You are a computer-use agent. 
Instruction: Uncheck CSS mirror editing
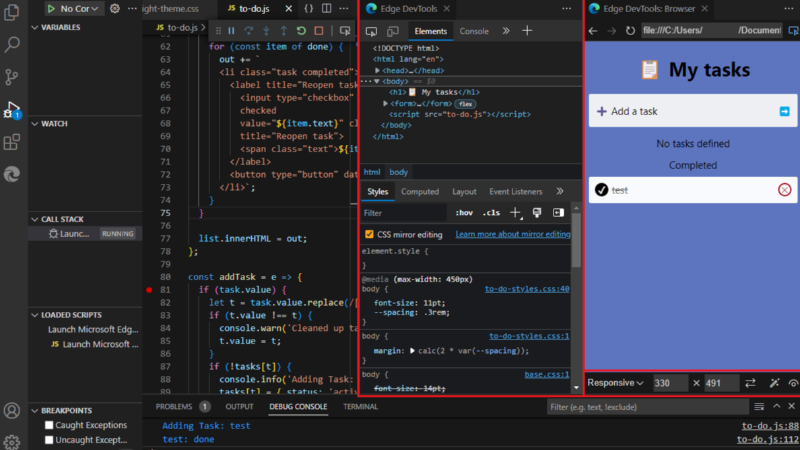click(369, 235)
